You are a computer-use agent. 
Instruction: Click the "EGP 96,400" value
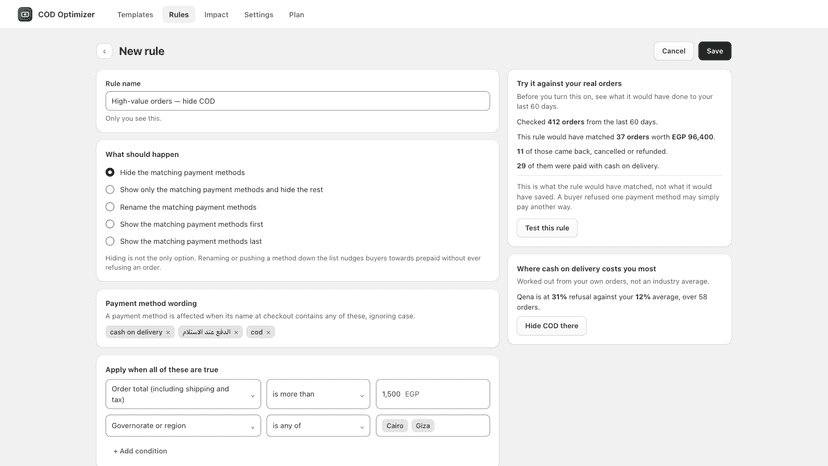(692, 137)
